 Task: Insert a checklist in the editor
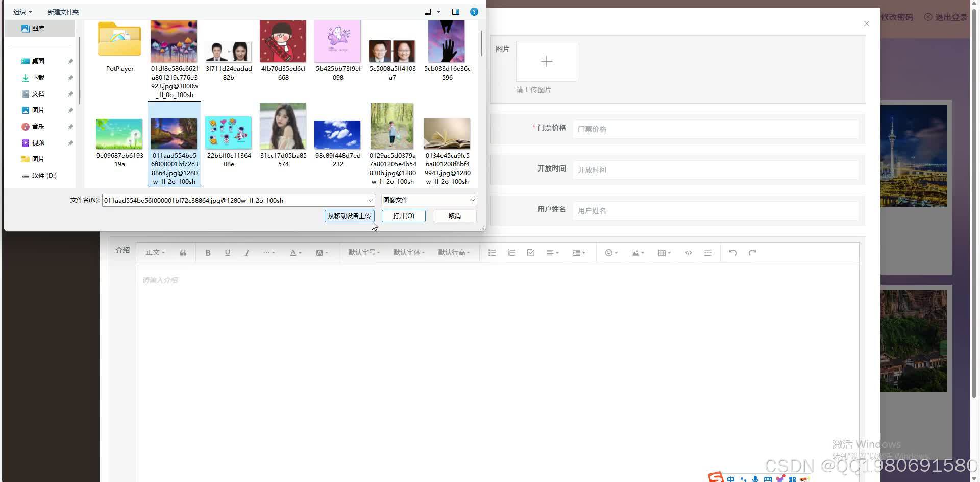pos(530,252)
